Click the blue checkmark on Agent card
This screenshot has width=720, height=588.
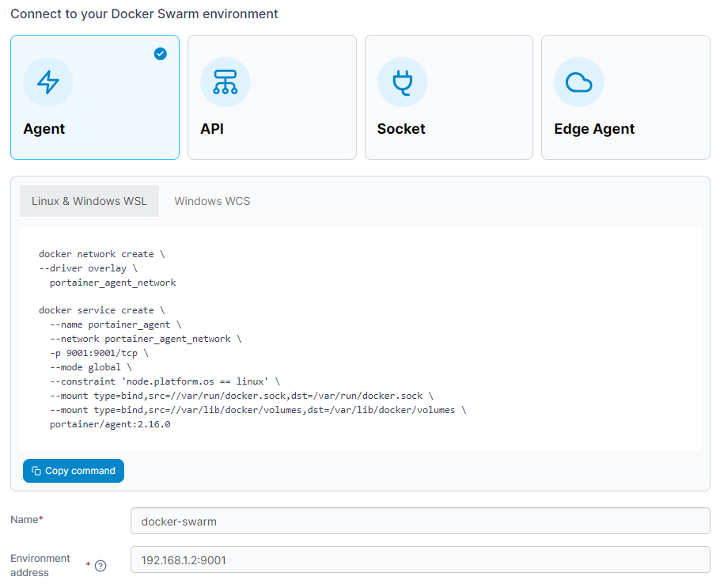pos(161,54)
